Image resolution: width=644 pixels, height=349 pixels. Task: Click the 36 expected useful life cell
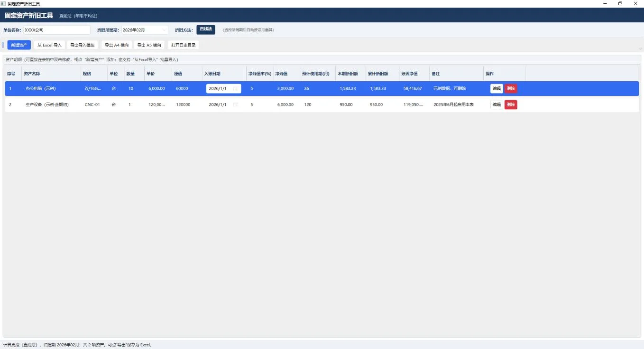pyautogui.click(x=317, y=89)
